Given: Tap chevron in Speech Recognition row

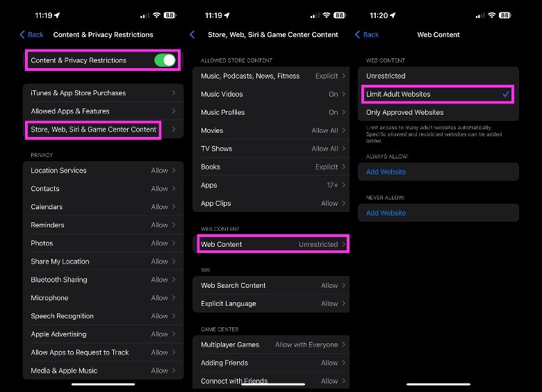Looking at the screenshot, I should tap(174, 316).
